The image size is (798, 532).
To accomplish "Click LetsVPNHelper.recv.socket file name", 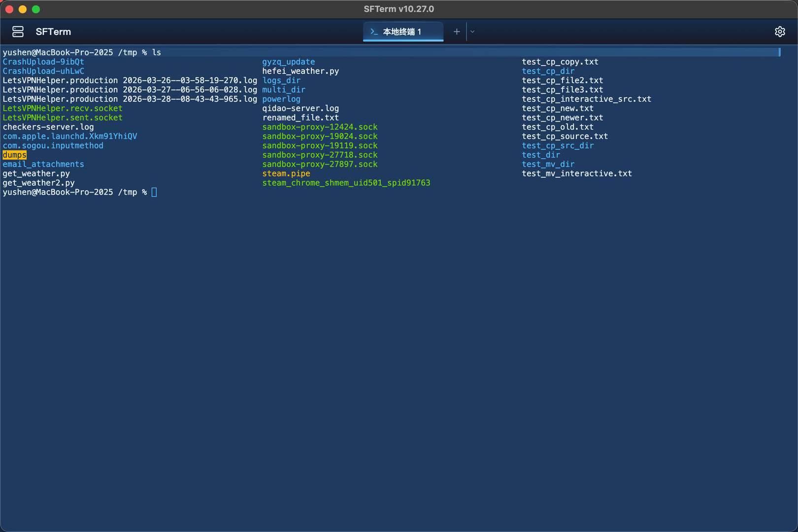I will (x=63, y=108).
